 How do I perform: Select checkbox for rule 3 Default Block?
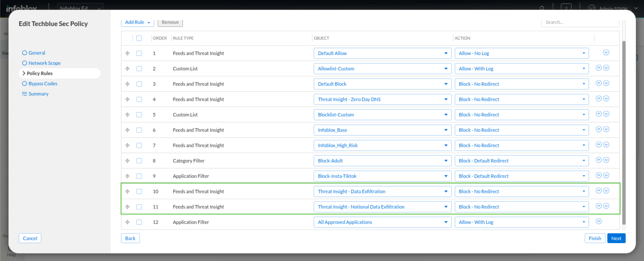(x=139, y=84)
